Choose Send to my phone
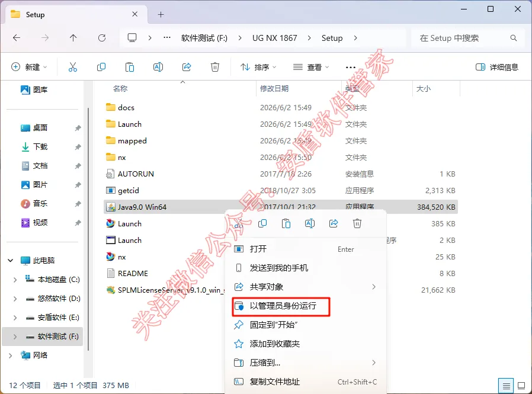Image resolution: width=532 pixels, height=394 pixels. coord(305,268)
